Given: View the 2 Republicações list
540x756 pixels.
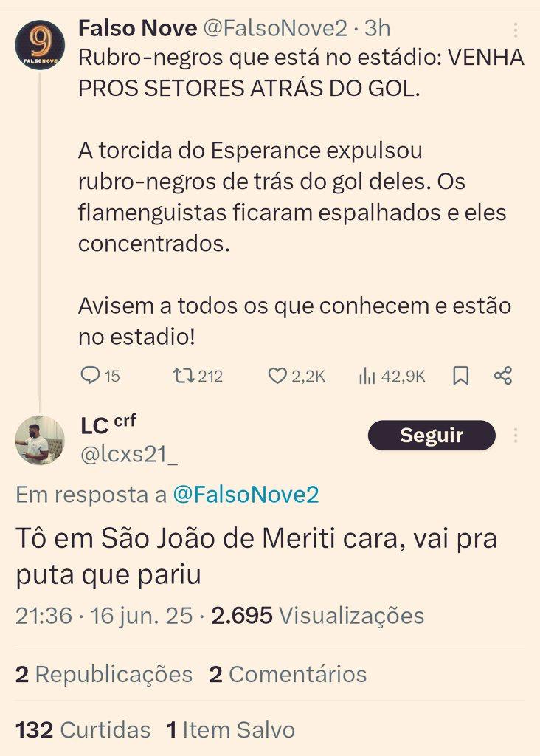Looking at the screenshot, I should tap(104, 674).
